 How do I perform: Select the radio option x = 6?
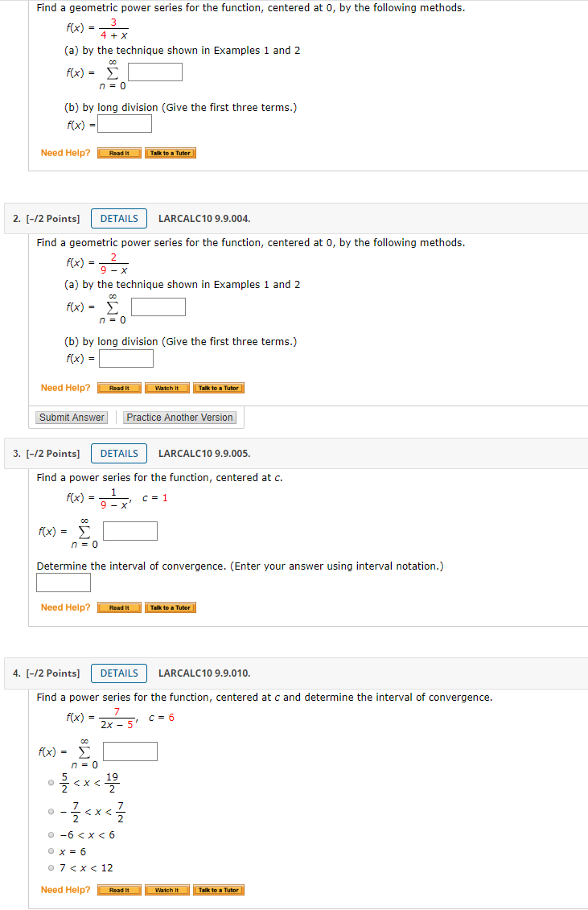tap(49, 851)
